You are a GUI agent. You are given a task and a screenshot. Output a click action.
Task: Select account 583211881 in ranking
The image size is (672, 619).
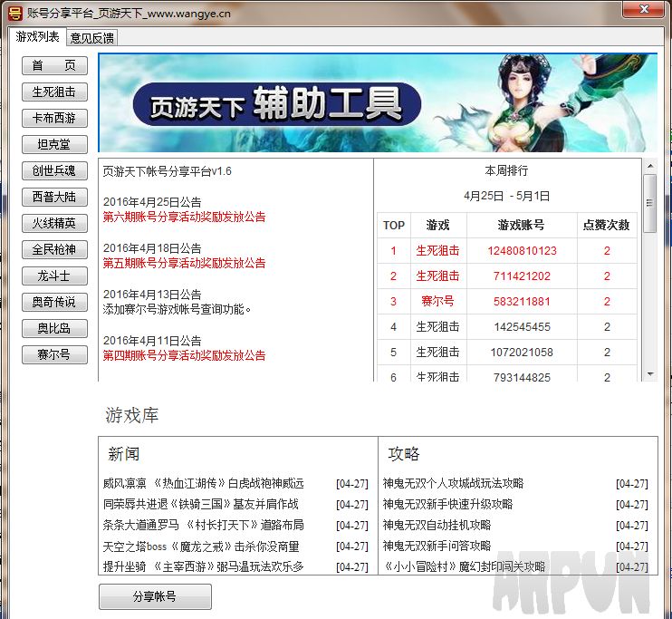coord(522,302)
